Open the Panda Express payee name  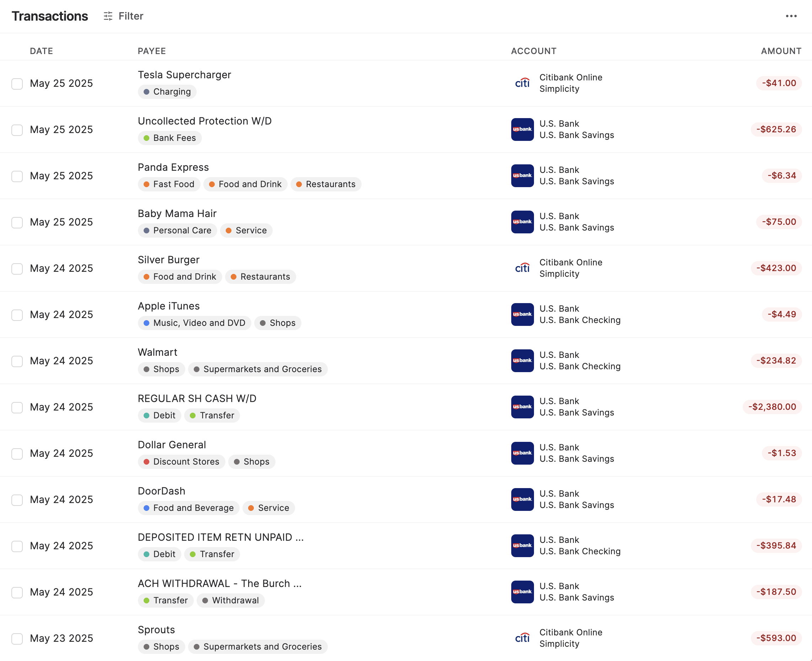[173, 167]
